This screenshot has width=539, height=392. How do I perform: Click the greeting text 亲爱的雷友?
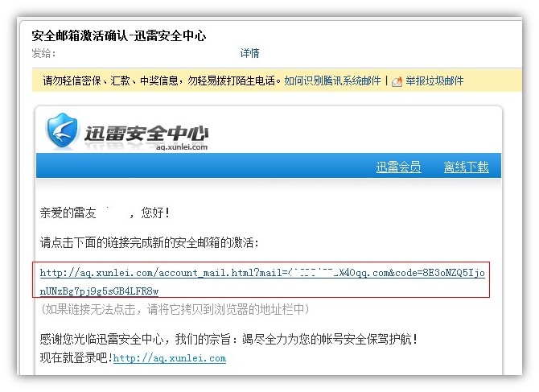tap(68, 213)
